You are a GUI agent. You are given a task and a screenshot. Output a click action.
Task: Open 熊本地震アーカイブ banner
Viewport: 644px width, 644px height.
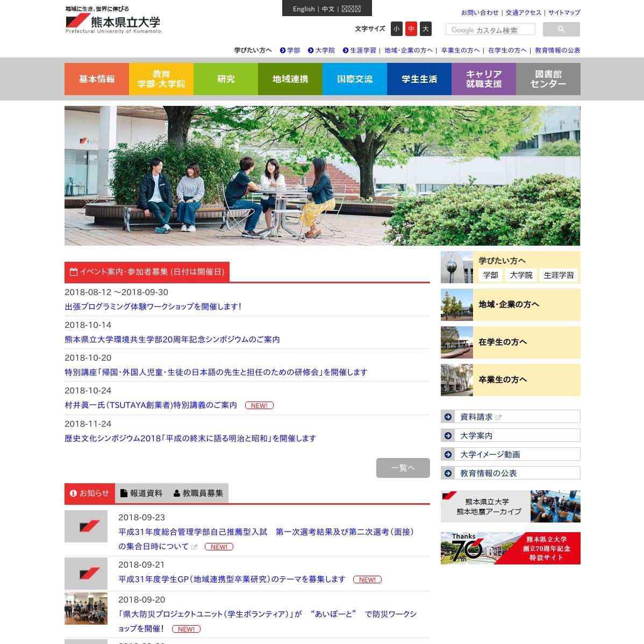point(511,506)
